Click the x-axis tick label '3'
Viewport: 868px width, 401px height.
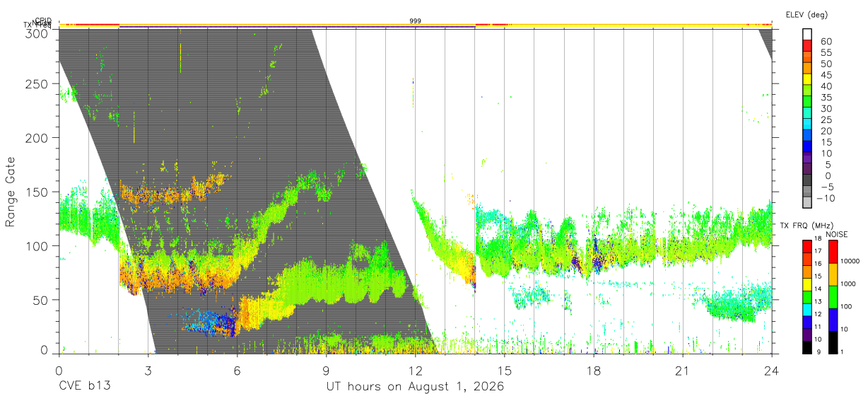[x=148, y=371]
